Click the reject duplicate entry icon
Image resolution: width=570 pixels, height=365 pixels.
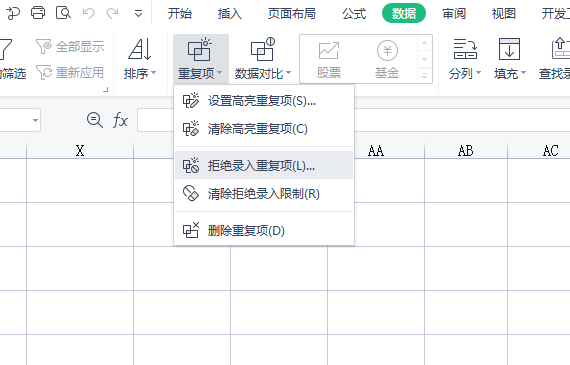pos(191,165)
